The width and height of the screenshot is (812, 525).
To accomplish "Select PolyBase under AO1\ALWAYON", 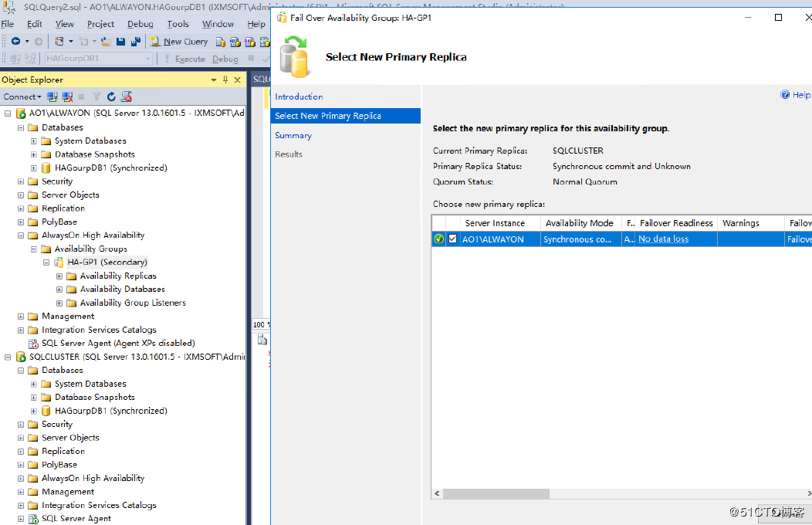I will point(59,222).
